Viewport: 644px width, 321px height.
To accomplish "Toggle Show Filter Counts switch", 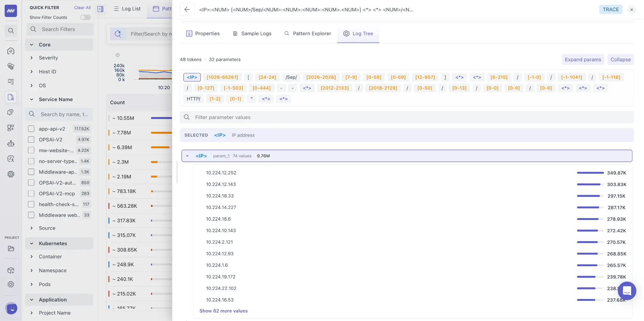I will coord(85,17).
